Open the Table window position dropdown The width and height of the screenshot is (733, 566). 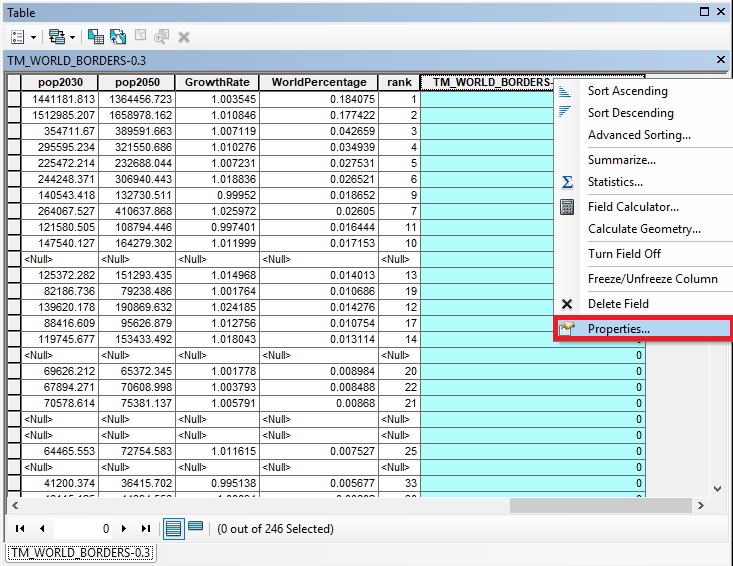tap(706, 12)
